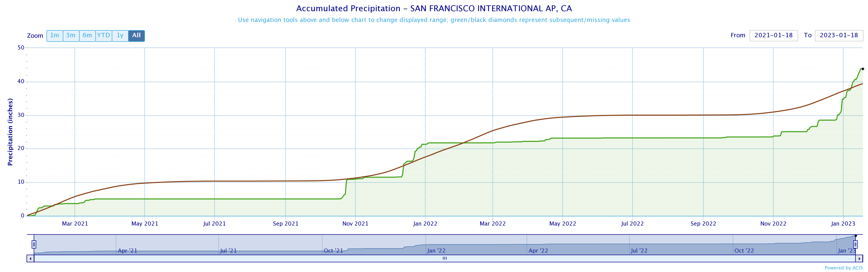Click the scrollbar center grip lines
The height and width of the screenshot is (272, 868).
[444, 258]
